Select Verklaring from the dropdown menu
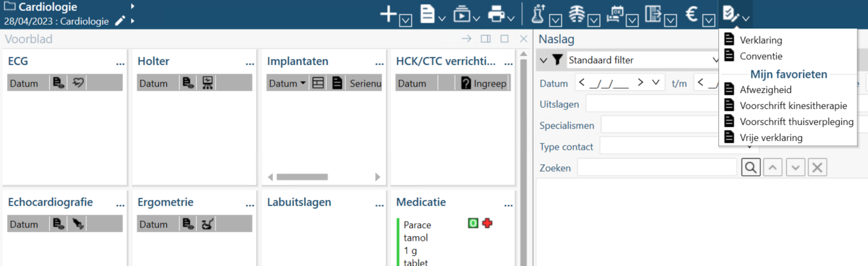The image size is (868, 266). click(761, 40)
